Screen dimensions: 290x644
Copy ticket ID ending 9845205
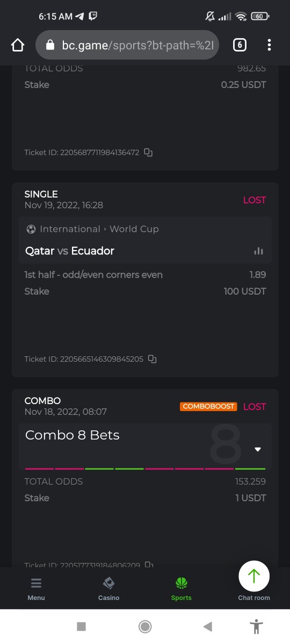[x=153, y=359]
